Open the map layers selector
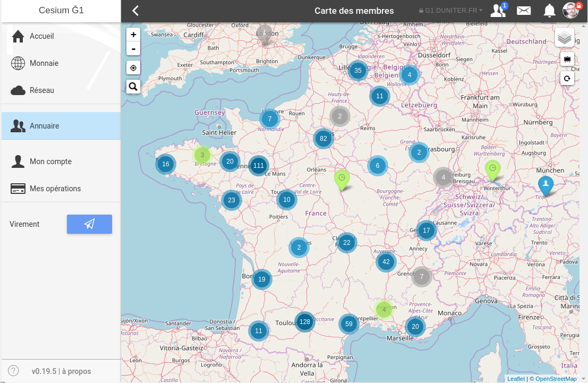Viewport: 588px width, 383px height. pos(565,38)
